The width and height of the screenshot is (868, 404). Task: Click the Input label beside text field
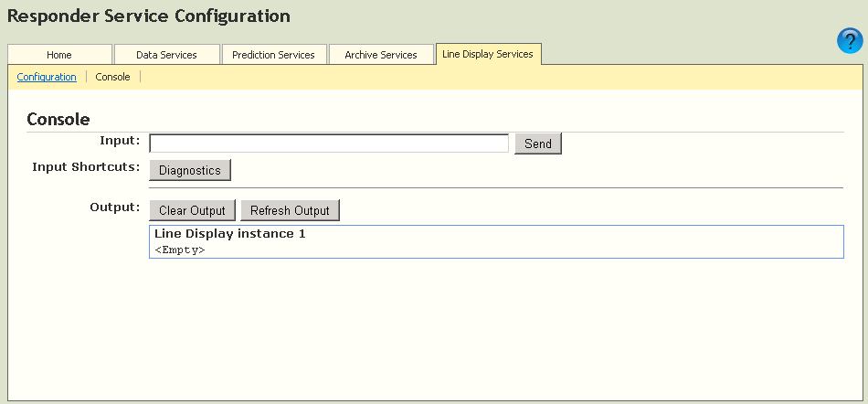120,141
